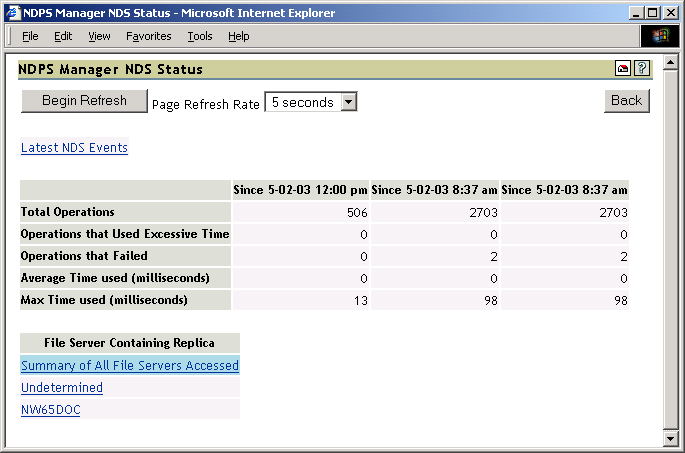Open the NW65DOC file server link

[x=50, y=410]
